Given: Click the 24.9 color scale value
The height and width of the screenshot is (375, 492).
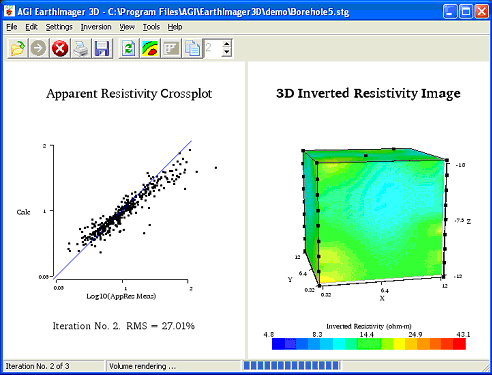Looking at the screenshot, I should [415, 334].
